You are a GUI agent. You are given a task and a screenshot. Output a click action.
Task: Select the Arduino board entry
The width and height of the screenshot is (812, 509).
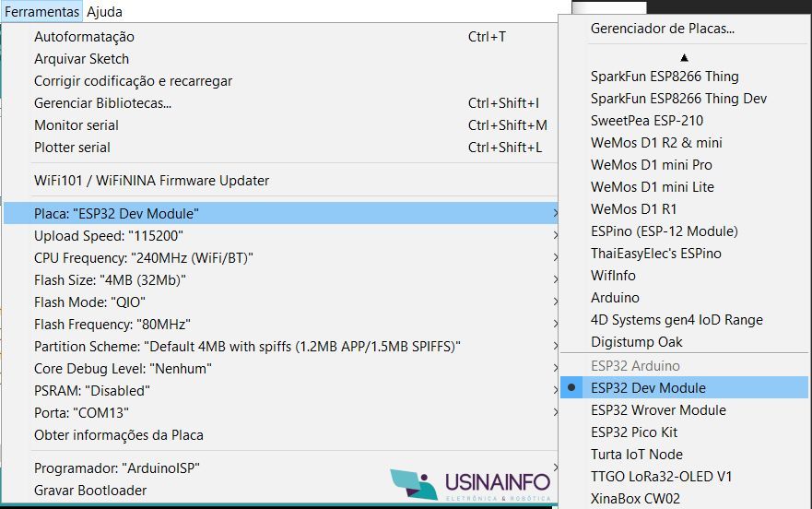coord(684,298)
